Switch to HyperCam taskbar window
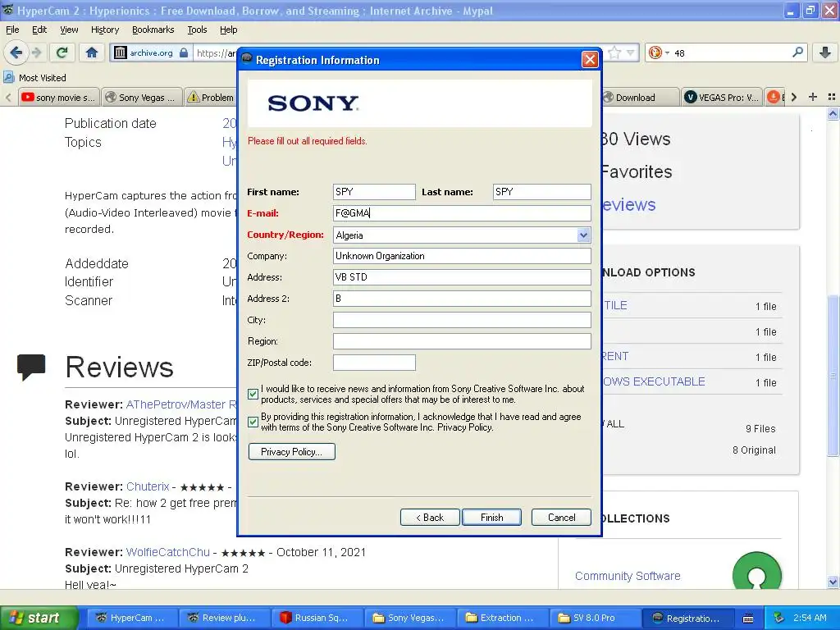 (130, 618)
